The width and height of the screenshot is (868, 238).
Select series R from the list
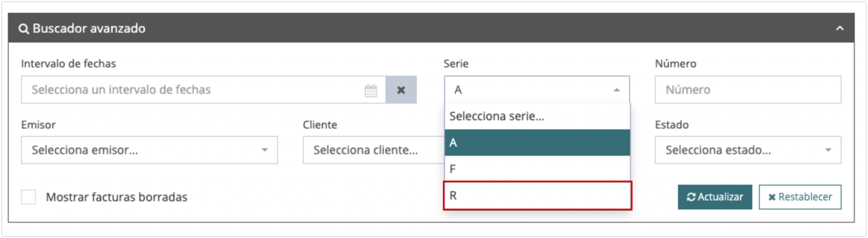537,195
